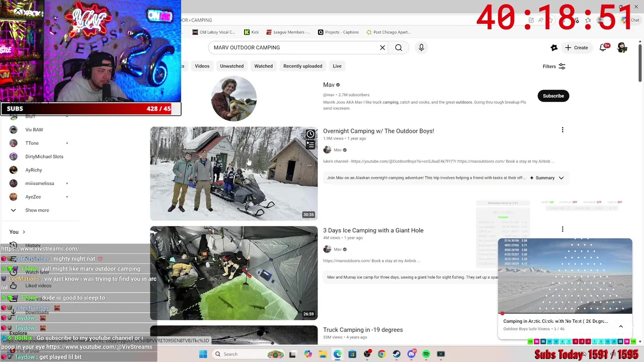The height and width of the screenshot is (362, 644).
Task: Open the ice camping tent thumbnail
Action: (234, 273)
